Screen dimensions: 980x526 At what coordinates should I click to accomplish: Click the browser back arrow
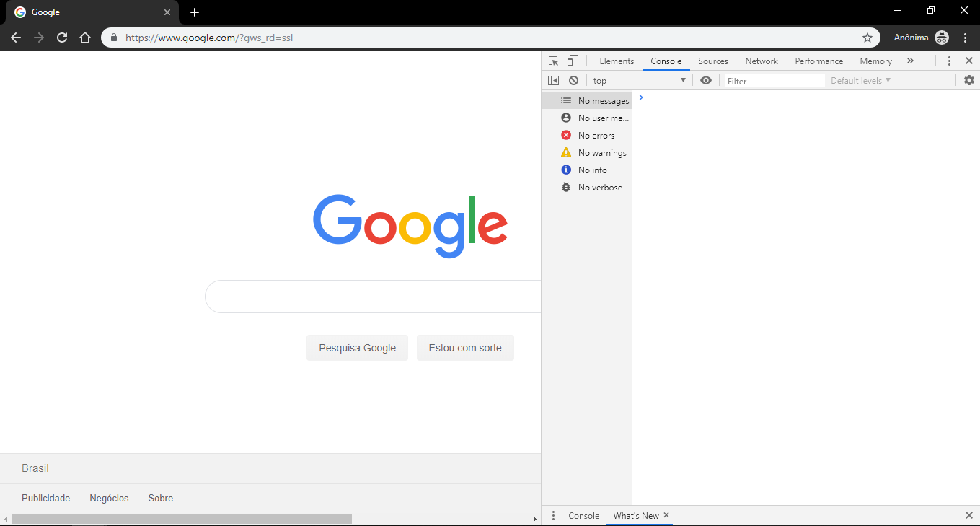(x=16, y=38)
